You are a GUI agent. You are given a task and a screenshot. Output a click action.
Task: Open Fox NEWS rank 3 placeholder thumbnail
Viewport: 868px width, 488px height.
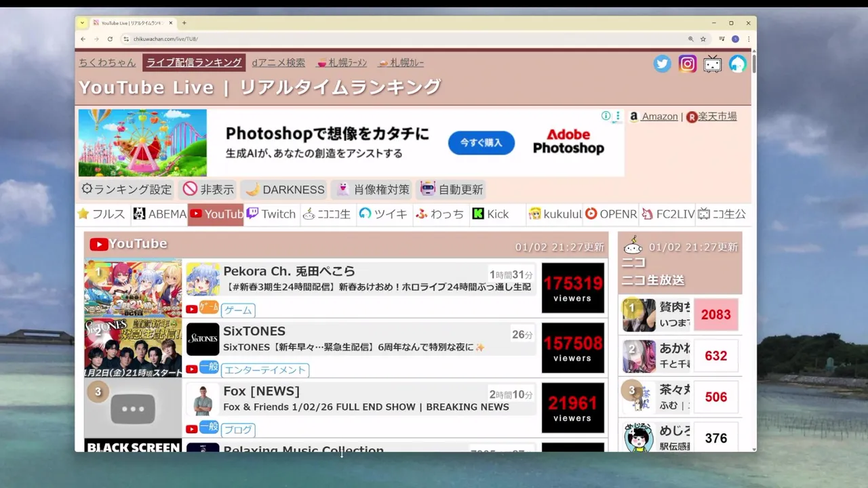pos(133,408)
